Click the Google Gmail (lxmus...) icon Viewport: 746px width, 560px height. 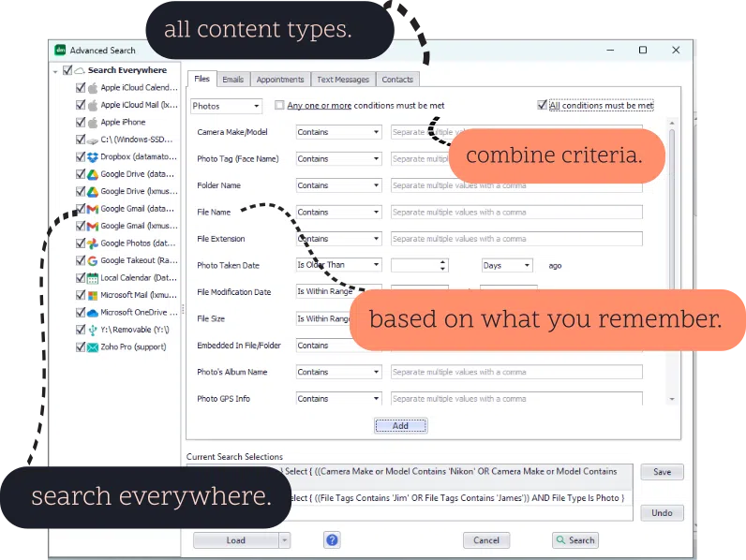click(93, 227)
